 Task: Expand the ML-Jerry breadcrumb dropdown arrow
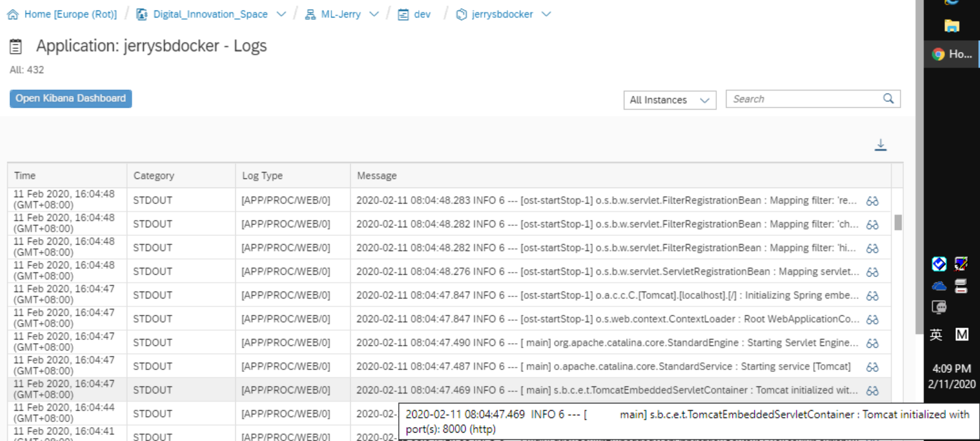[374, 14]
